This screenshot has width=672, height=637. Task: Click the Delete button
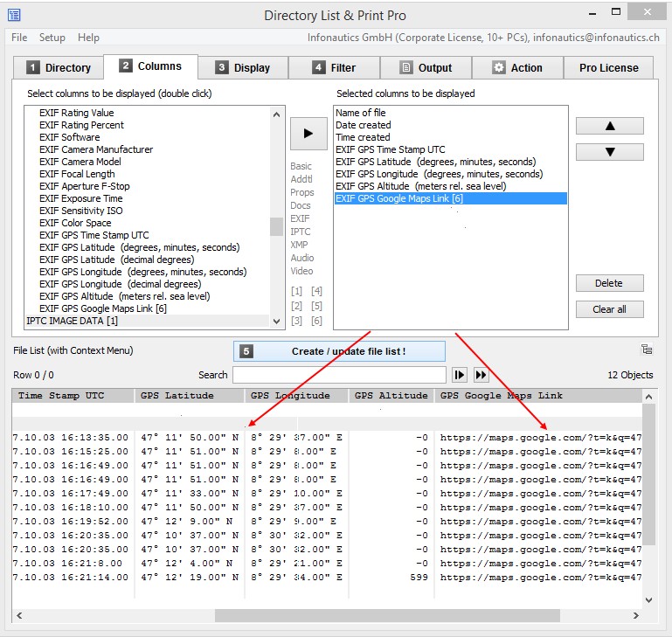pyautogui.click(x=609, y=283)
